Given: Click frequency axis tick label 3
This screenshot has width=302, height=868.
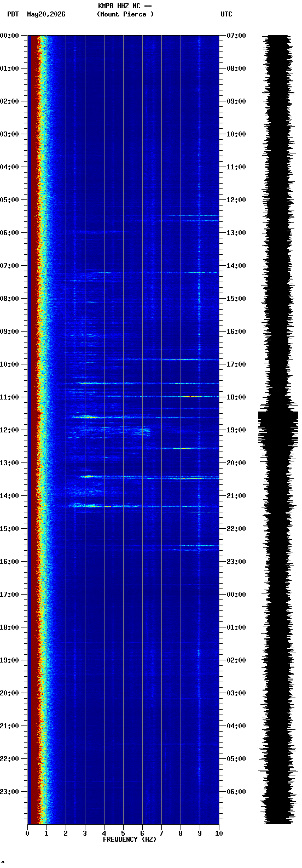Looking at the screenshot, I should coord(85,833).
